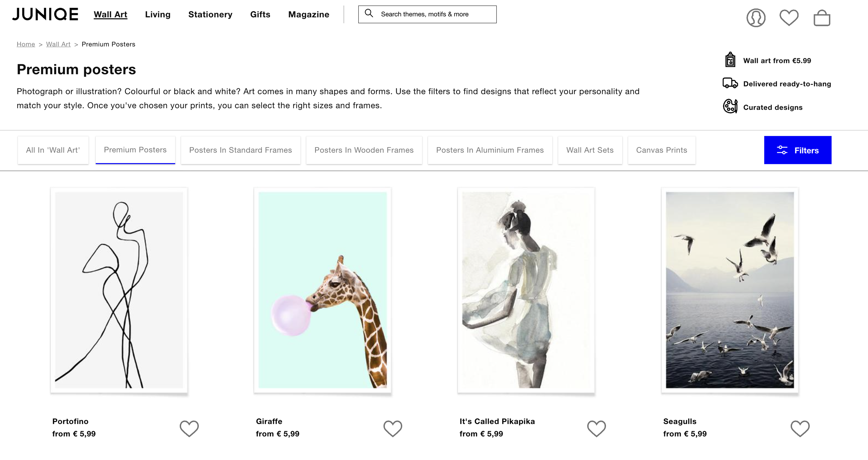Favorite the Giraffe poster
The width and height of the screenshot is (868, 460).
coord(392,428)
